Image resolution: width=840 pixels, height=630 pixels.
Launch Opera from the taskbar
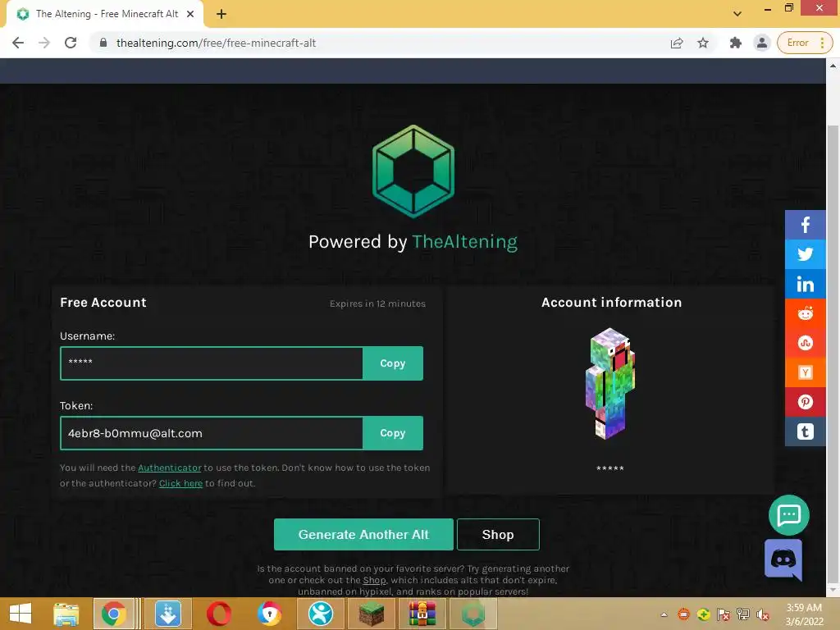pos(219,614)
